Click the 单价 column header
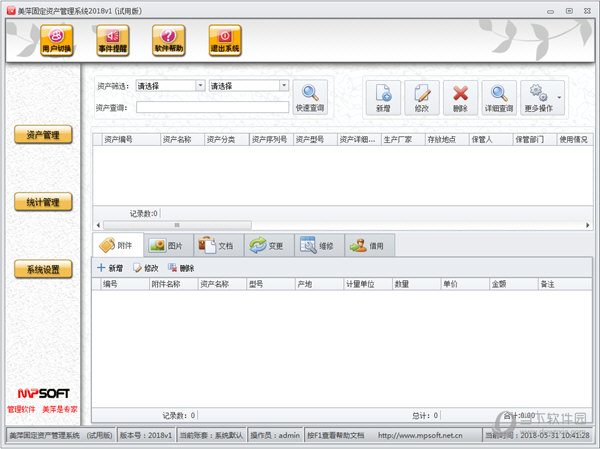This screenshot has height=449, width=600. [x=465, y=284]
